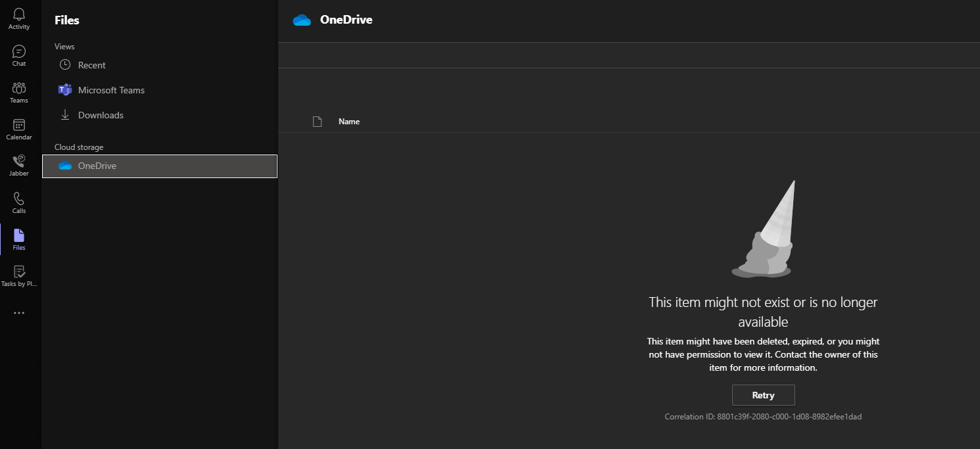Click the file type column icon
Viewport: 980px width, 449px height.
(x=317, y=122)
